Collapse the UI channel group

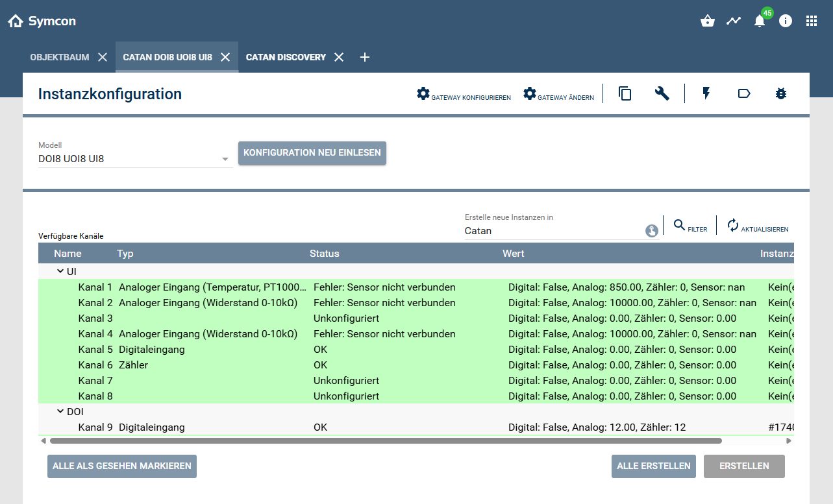point(60,271)
